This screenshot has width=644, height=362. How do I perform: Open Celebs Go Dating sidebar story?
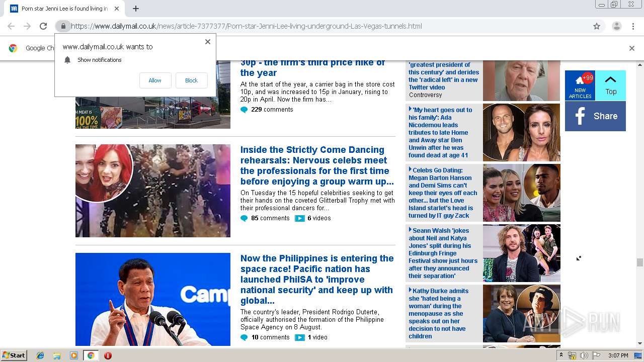[x=443, y=193]
